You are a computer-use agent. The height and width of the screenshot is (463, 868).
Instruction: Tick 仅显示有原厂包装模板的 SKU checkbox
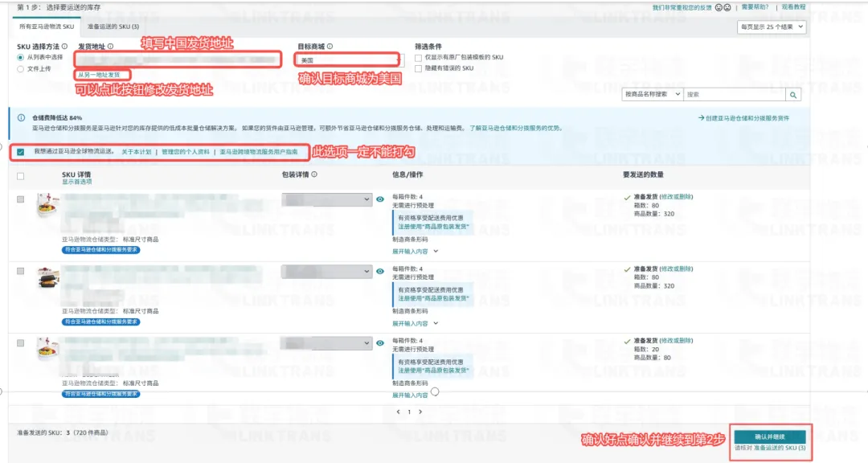point(419,58)
